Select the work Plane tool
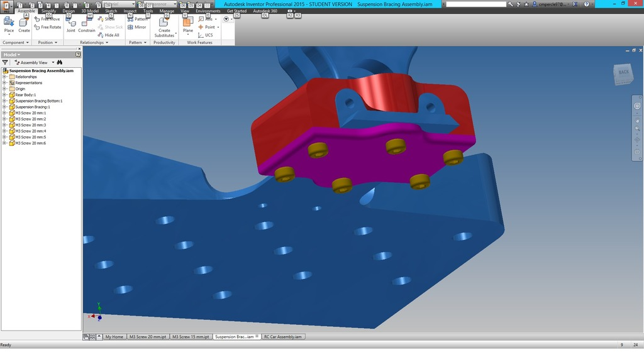 (187, 26)
